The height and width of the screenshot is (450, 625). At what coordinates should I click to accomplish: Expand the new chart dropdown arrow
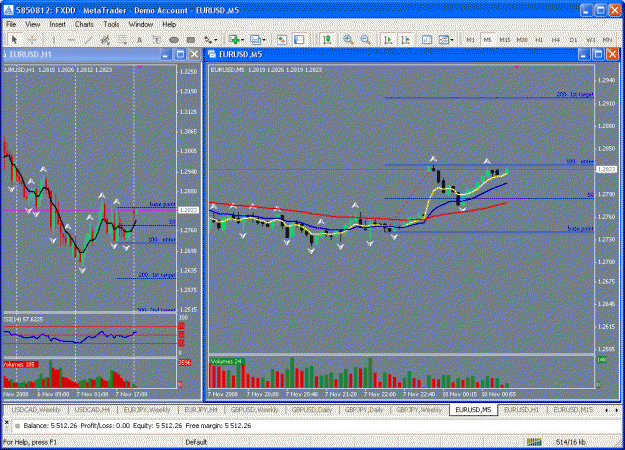click(x=242, y=40)
